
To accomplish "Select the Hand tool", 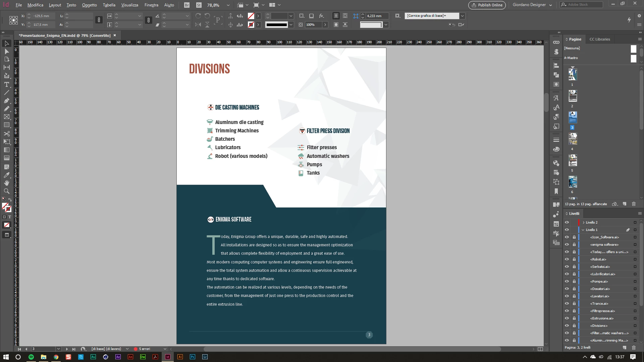I will pos(6,183).
